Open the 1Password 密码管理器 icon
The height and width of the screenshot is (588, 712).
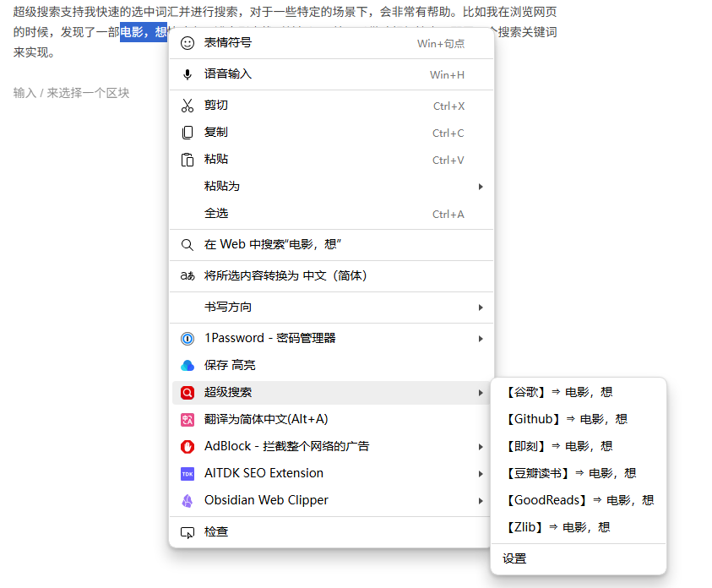(187, 338)
